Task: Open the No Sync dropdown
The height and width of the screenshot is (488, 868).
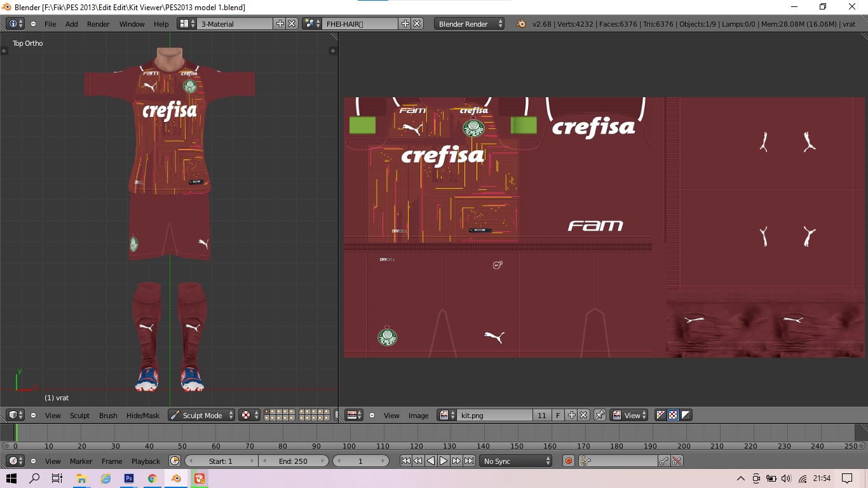Action: tap(516, 461)
